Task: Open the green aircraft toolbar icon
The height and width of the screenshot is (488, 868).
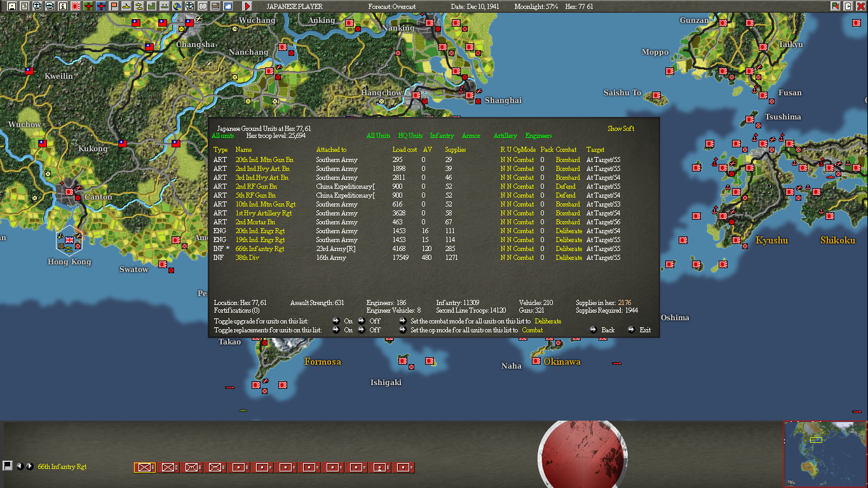Action: click(x=88, y=6)
